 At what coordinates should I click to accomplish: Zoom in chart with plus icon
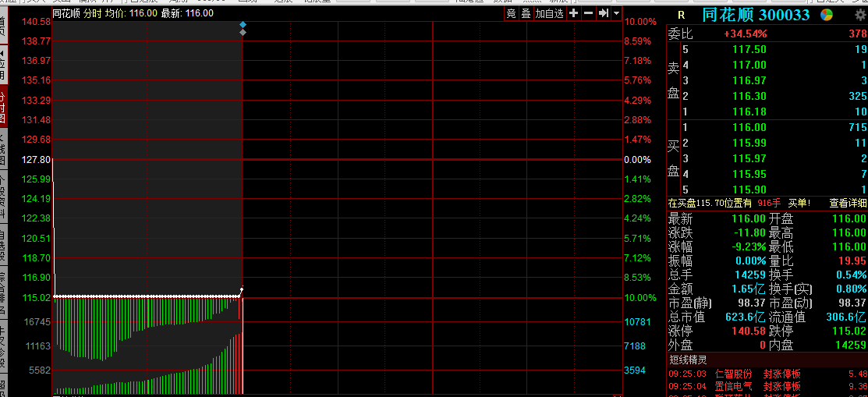click(x=574, y=13)
